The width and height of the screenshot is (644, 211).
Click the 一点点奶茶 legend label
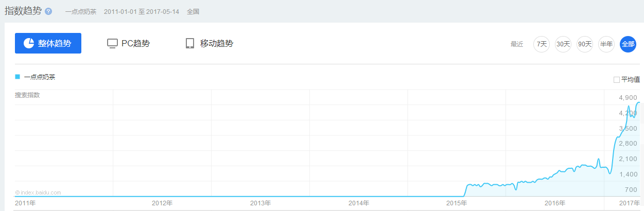click(x=40, y=77)
